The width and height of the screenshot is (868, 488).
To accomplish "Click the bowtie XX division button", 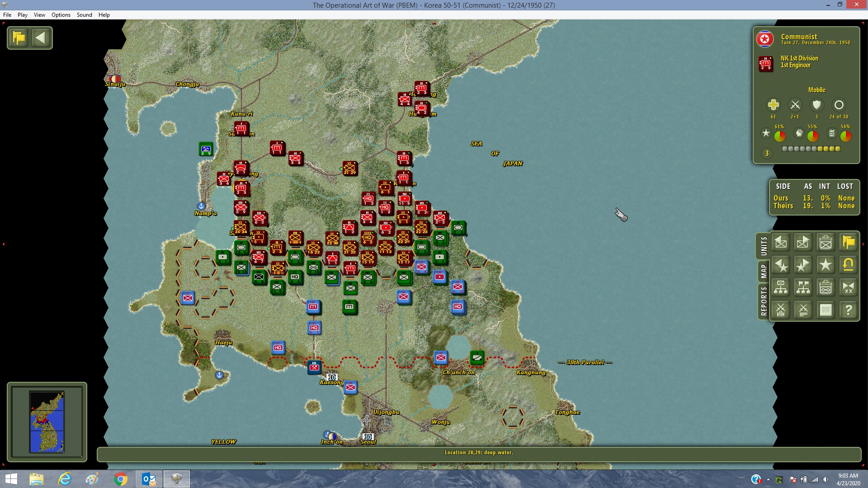I will 849,287.
